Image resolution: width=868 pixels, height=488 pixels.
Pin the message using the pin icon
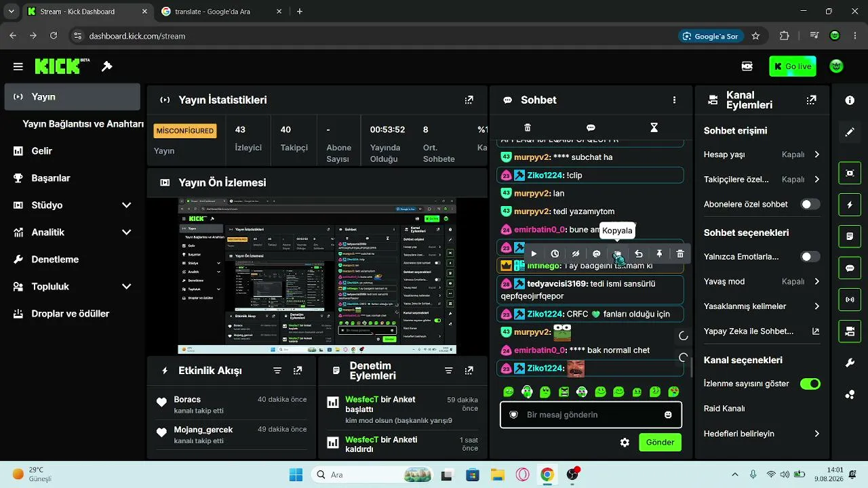click(659, 253)
